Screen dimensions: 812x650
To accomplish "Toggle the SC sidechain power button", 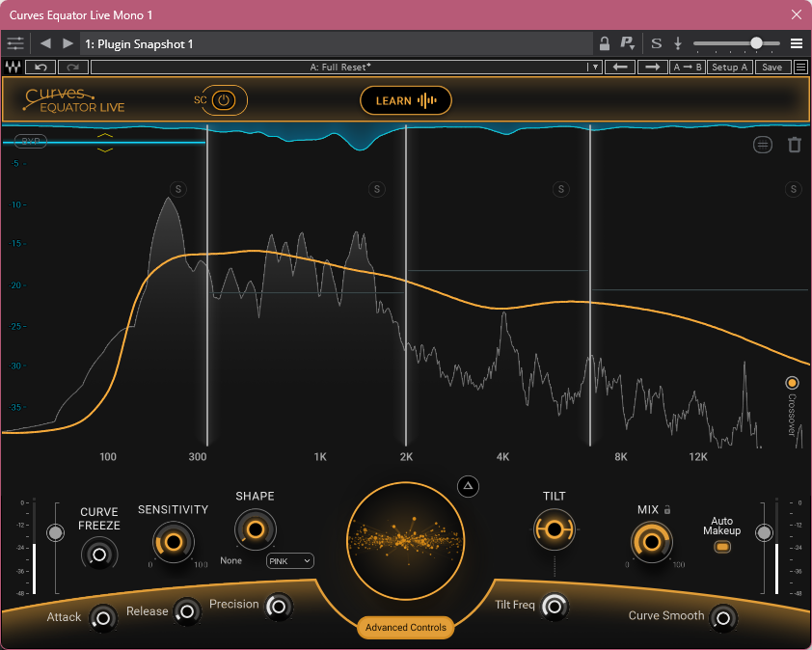I will coord(224,100).
